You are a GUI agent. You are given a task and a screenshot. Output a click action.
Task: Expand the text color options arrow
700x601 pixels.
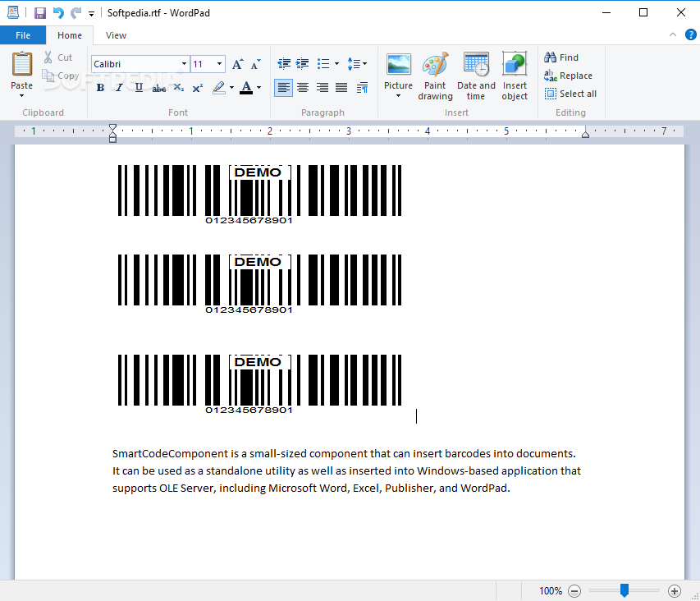(x=259, y=88)
